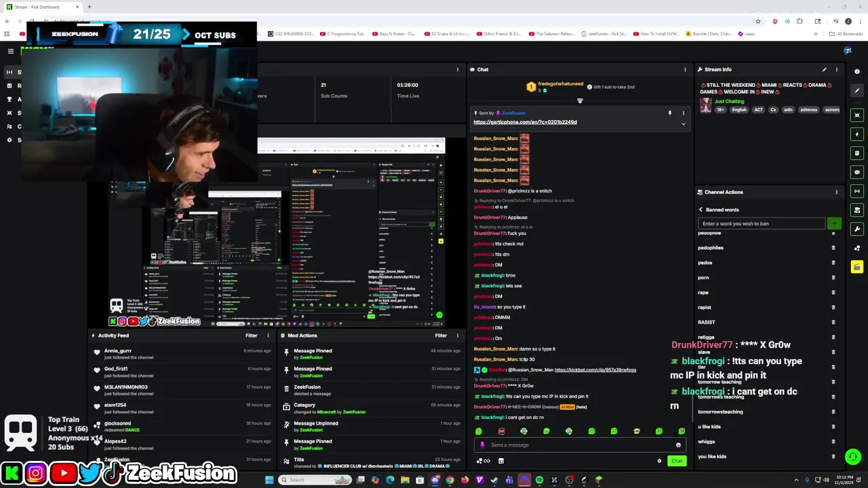
Task: Open Activity Feed three-dot menu
Action: [x=268, y=335]
